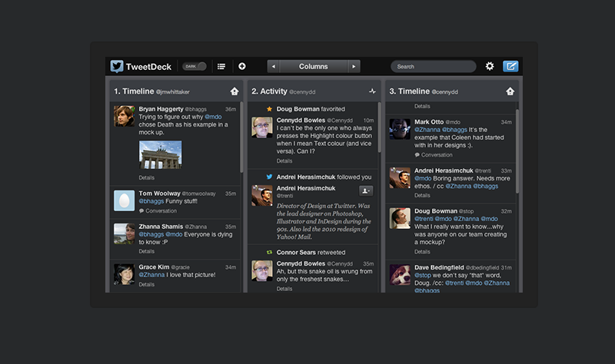Select the 2. Activity column header
Image resolution: width=615 pixels, height=364 pixels.
coord(314,91)
